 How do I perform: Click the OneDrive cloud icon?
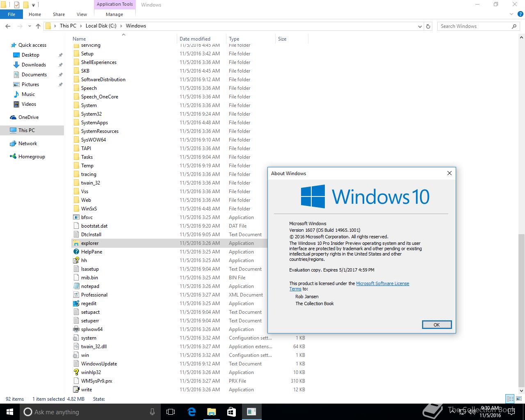click(x=14, y=117)
